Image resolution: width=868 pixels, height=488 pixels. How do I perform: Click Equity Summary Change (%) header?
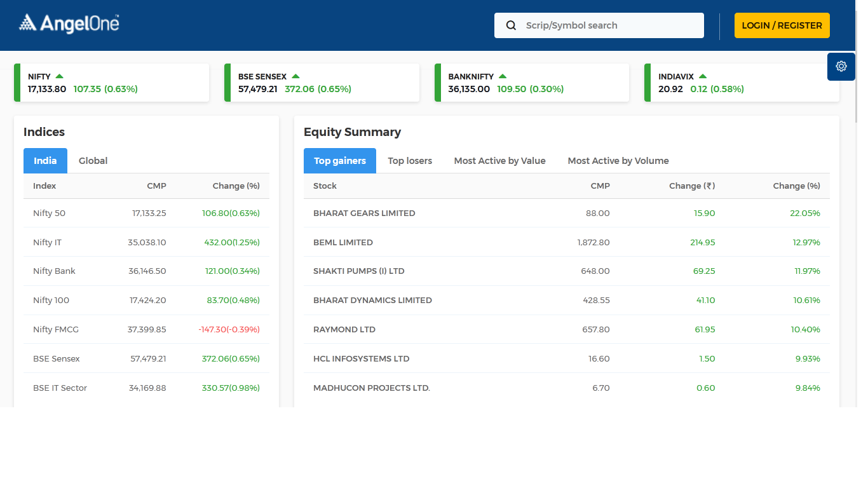click(797, 186)
